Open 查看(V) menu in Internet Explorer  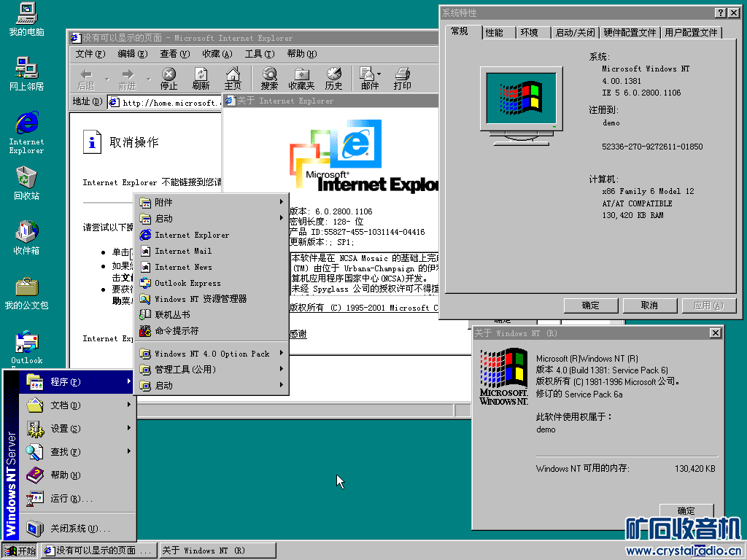[x=175, y=54]
